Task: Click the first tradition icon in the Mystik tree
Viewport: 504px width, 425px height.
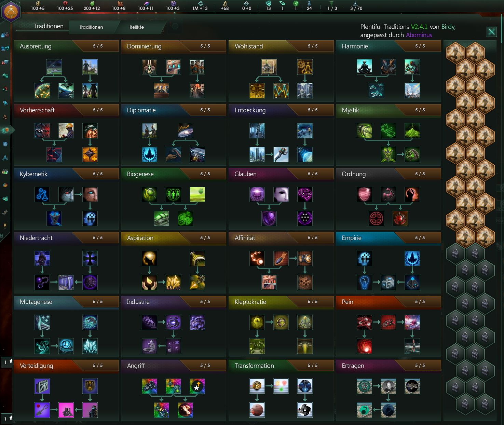Action: [364, 131]
